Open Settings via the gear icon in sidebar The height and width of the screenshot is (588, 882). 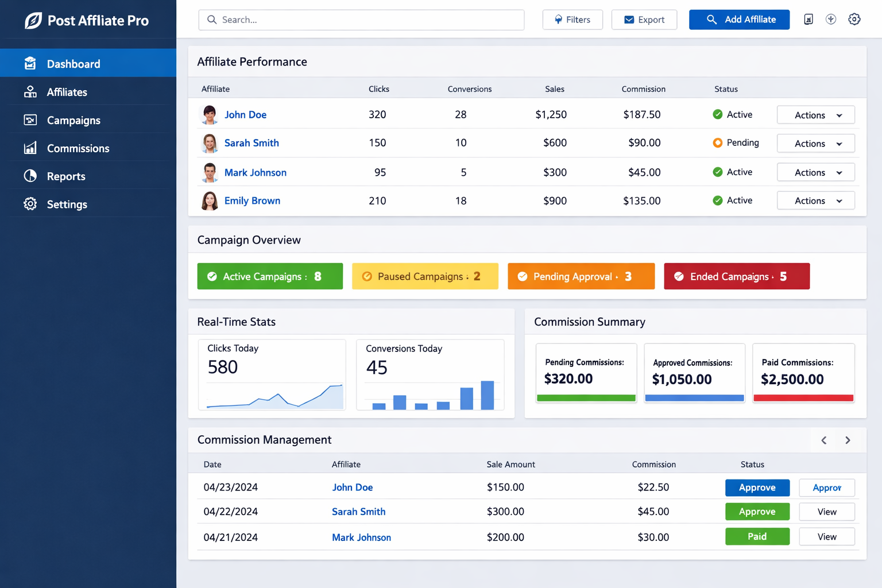30,204
